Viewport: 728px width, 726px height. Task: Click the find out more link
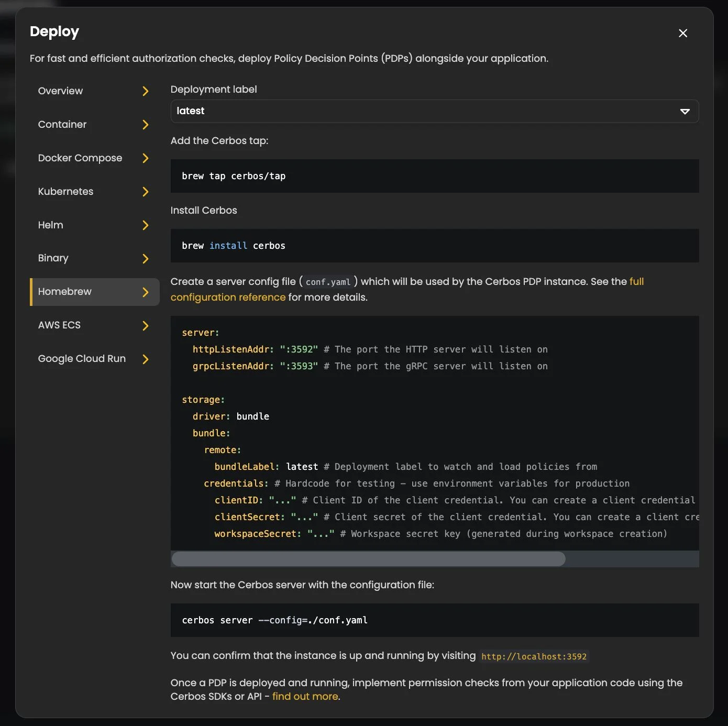305,696
